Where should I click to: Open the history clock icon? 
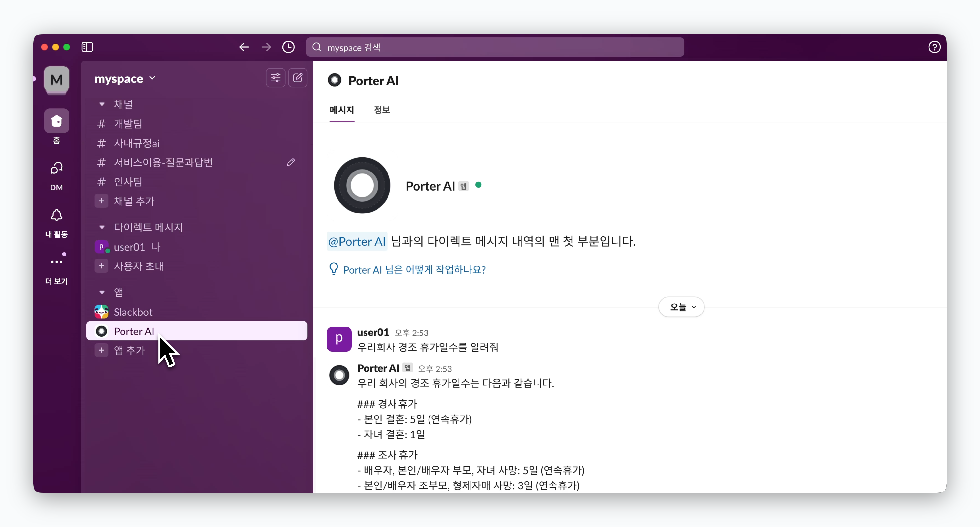(x=288, y=47)
